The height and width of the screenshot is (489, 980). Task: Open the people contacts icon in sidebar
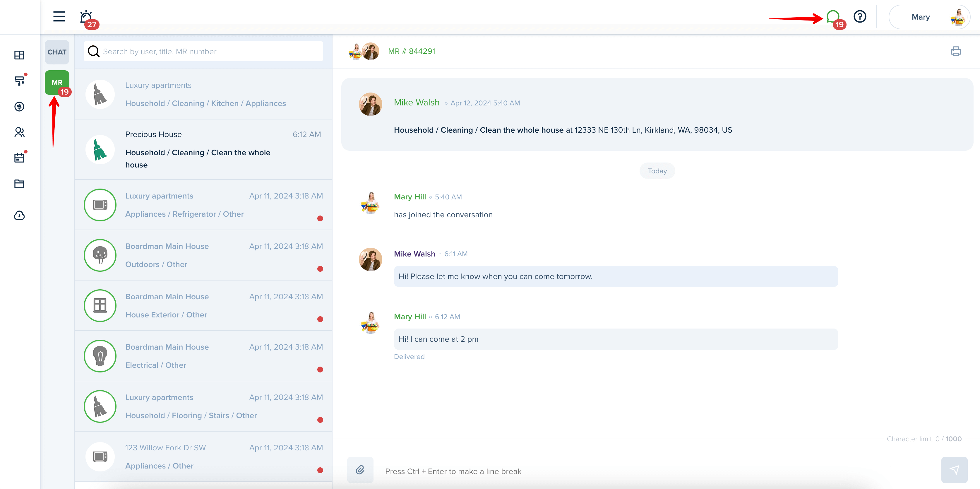click(x=19, y=132)
